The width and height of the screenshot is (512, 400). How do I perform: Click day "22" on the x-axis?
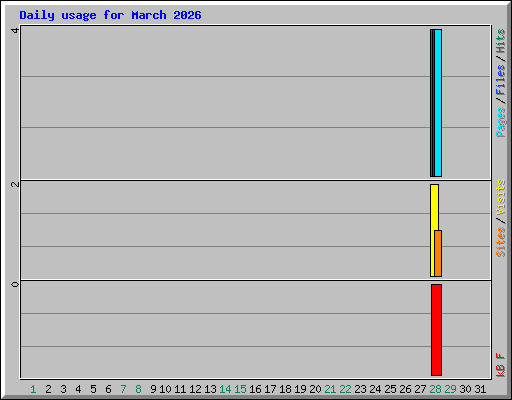[x=345, y=389]
